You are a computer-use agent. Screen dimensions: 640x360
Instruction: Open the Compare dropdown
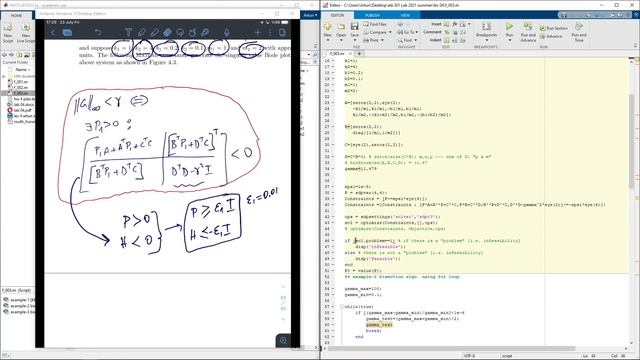pos(377,32)
